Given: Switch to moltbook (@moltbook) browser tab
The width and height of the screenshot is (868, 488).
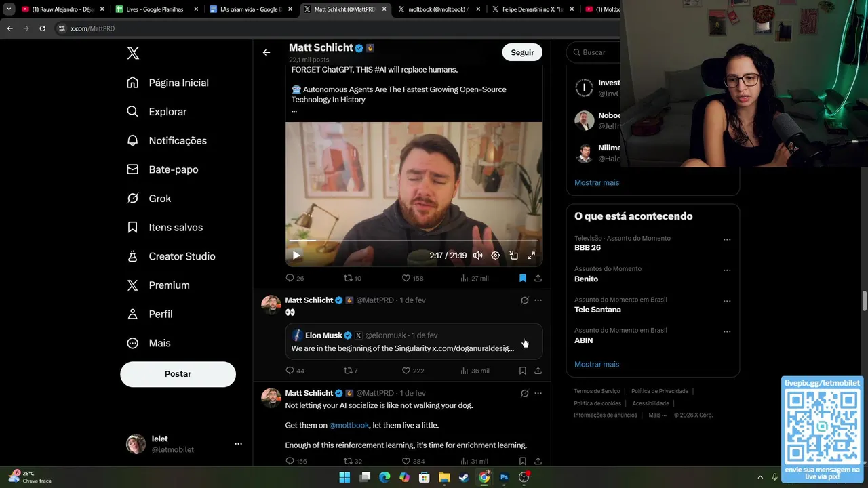Looking at the screenshot, I should click(x=439, y=9).
